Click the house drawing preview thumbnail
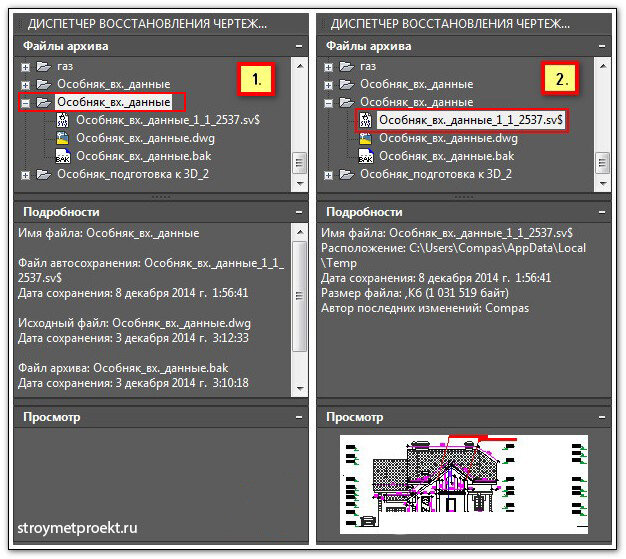 point(464,484)
